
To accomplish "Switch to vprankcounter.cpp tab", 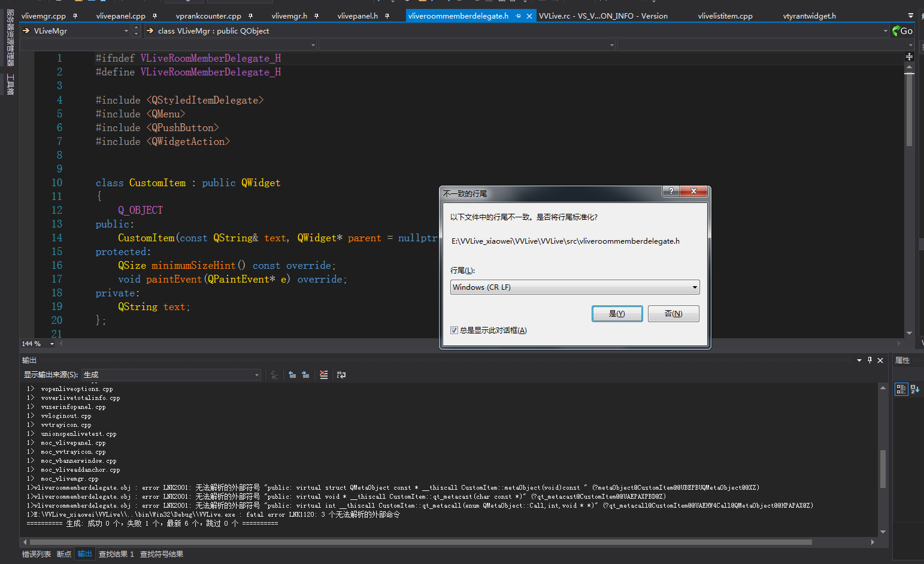I will click(x=208, y=16).
